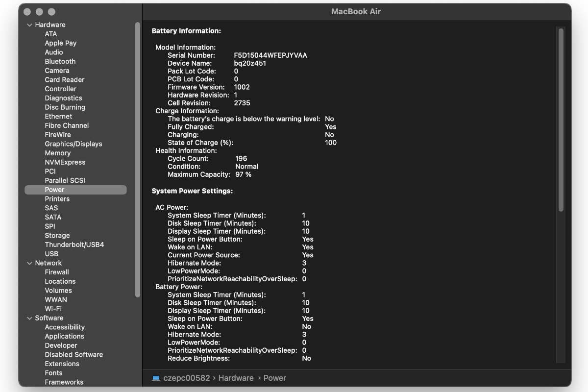
Task: Open the FireWire section
Action: click(x=58, y=135)
